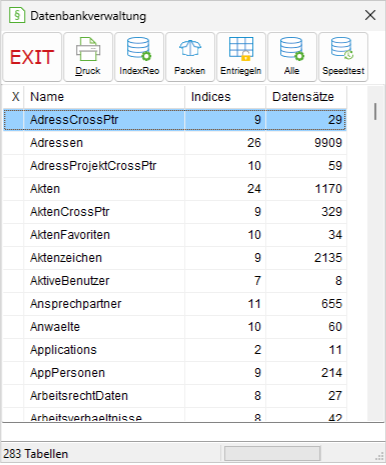Close the Datenbankverwaltung window

[x=370, y=15]
